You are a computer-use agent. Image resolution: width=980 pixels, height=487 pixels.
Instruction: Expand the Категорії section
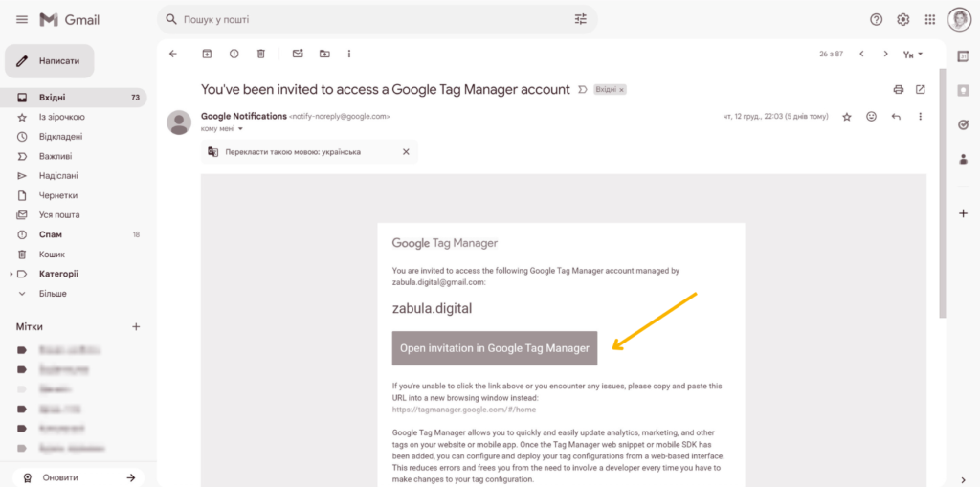point(11,274)
